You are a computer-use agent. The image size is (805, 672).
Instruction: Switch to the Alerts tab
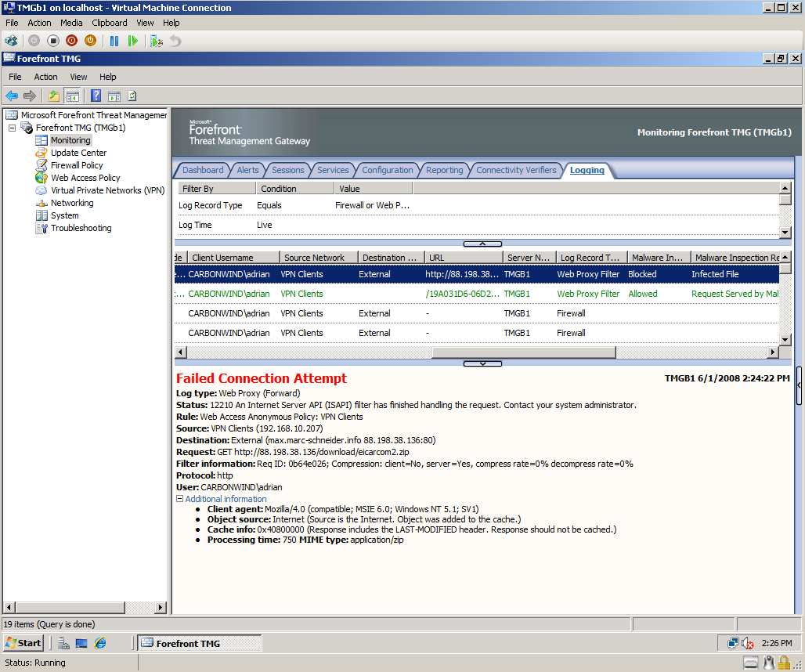(x=248, y=170)
